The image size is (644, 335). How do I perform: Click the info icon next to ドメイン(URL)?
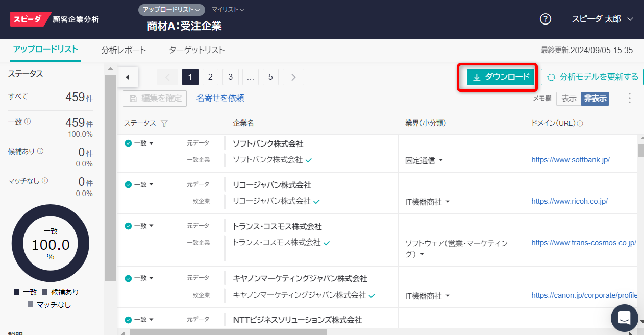[x=580, y=123]
